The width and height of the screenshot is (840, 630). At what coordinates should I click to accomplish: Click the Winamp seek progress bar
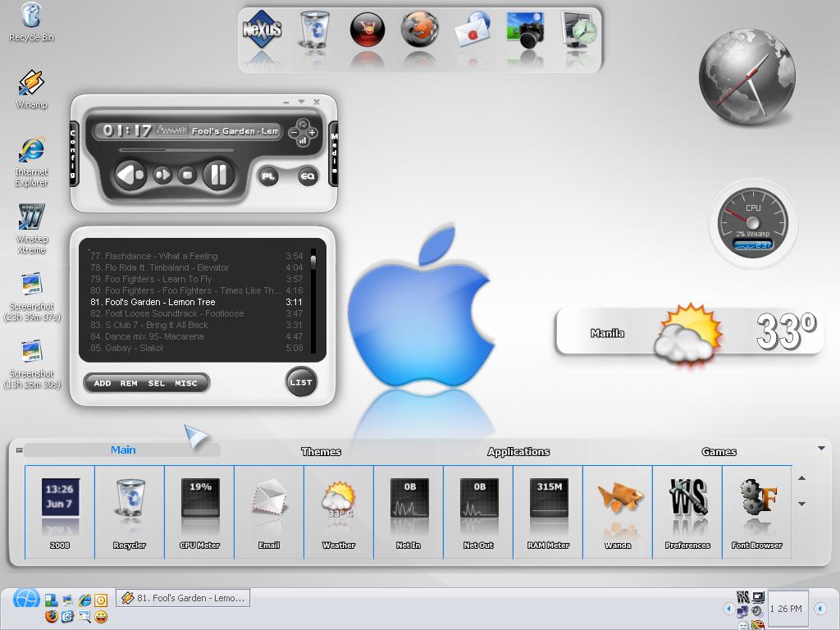[176, 151]
